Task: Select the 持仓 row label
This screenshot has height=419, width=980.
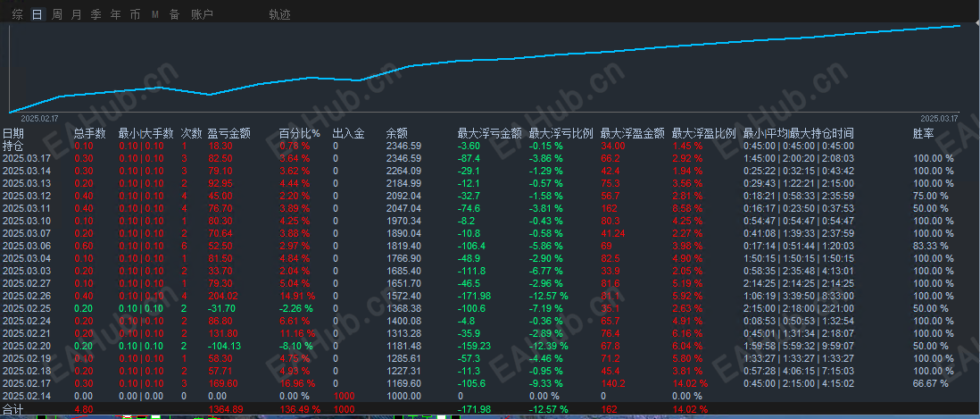Action: [13, 146]
